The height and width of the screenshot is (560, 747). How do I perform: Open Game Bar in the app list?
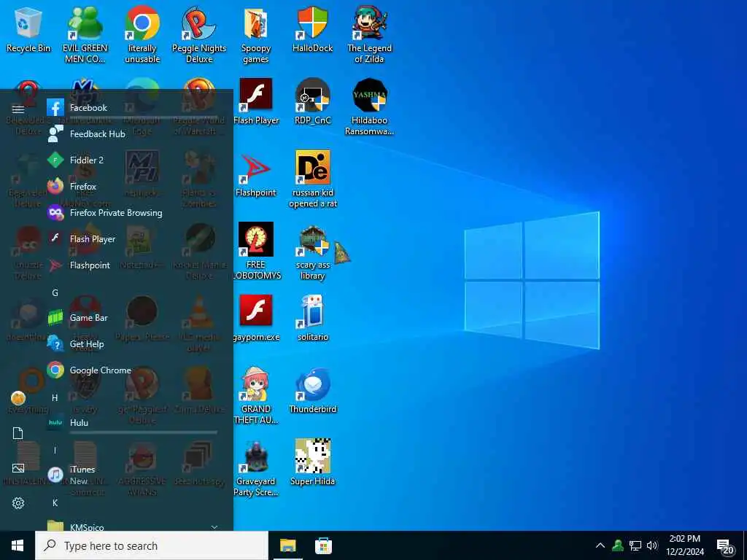pyautogui.click(x=131, y=318)
